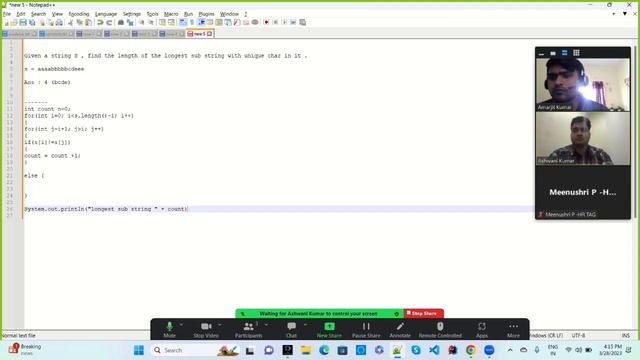
Task: Open Microsoft Edge from the taskbar
Action: (x=324, y=350)
